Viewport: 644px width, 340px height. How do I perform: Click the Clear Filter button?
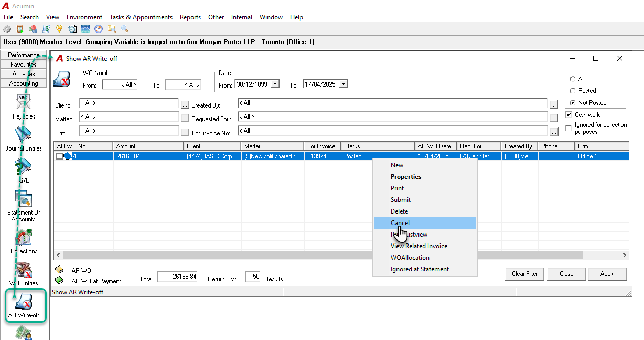[525, 274]
